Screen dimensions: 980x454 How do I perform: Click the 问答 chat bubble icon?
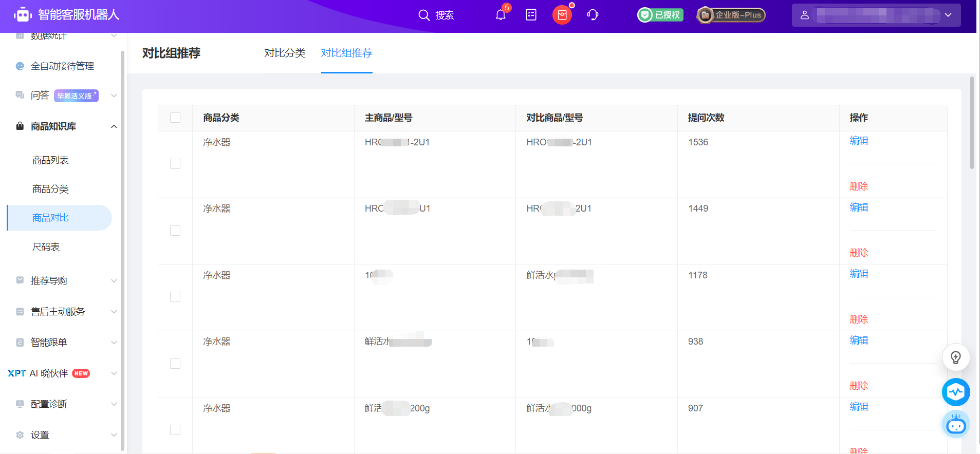[x=20, y=95]
